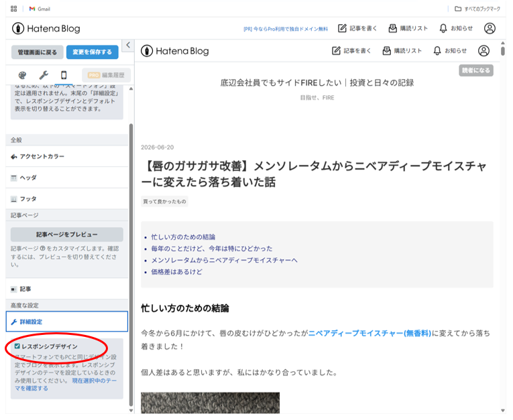Click the preview pane scroll up arrow
Viewport: 513px width, 420px height.
click(503, 43)
